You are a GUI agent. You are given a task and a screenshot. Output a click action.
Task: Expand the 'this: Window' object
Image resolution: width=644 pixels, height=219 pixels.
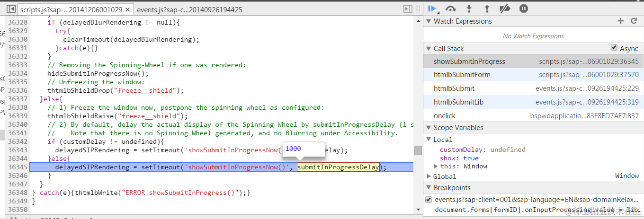click(436, 166)
